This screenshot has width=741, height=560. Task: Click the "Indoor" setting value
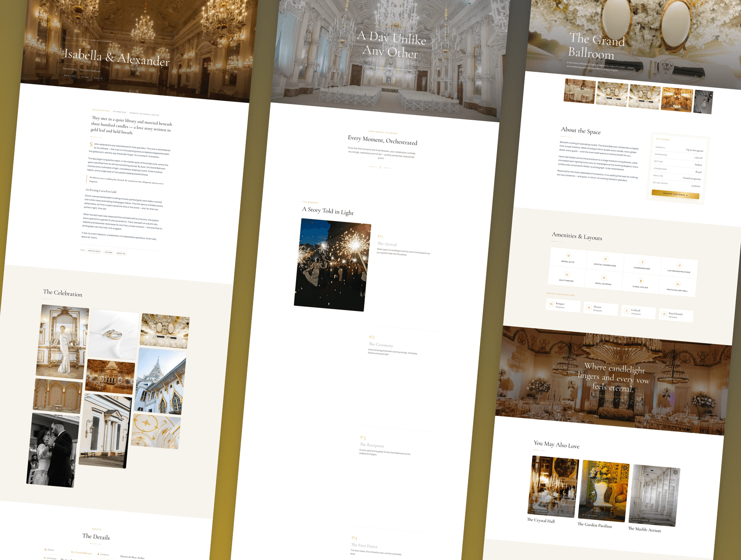698,165
